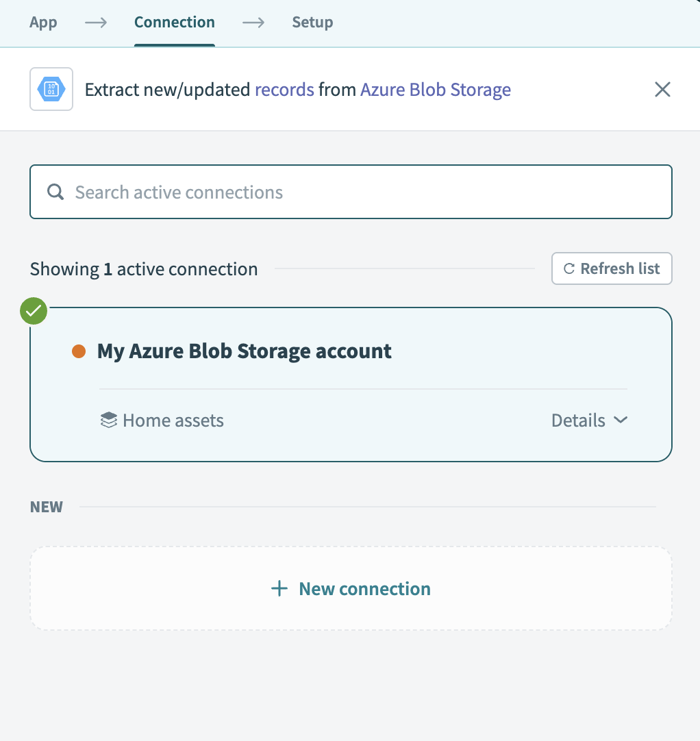The height and width of the screenshot is (741, 700).
Task: Click the arrow between App and Connection
Action: pyautogui.click(x=95, y=22)
